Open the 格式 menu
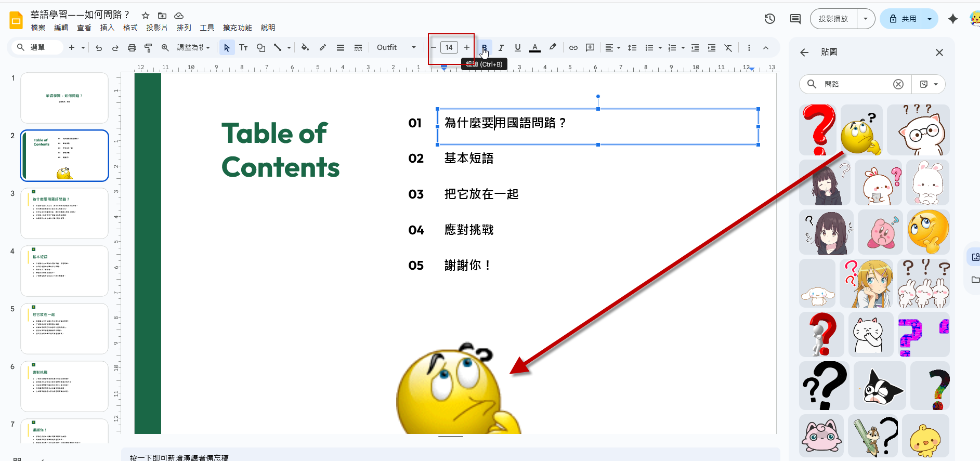The height and width of the screenshot is (461, 980). pyautogui.click(x=130, y=28)
